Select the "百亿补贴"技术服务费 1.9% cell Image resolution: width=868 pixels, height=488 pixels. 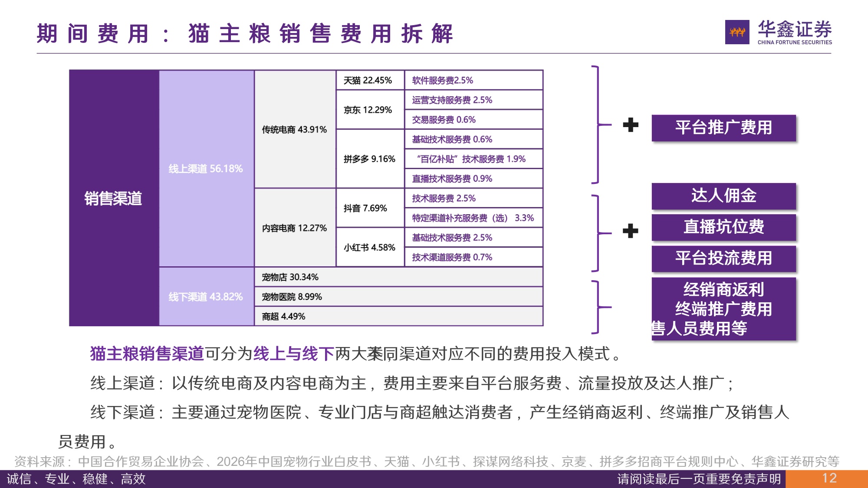473,159
